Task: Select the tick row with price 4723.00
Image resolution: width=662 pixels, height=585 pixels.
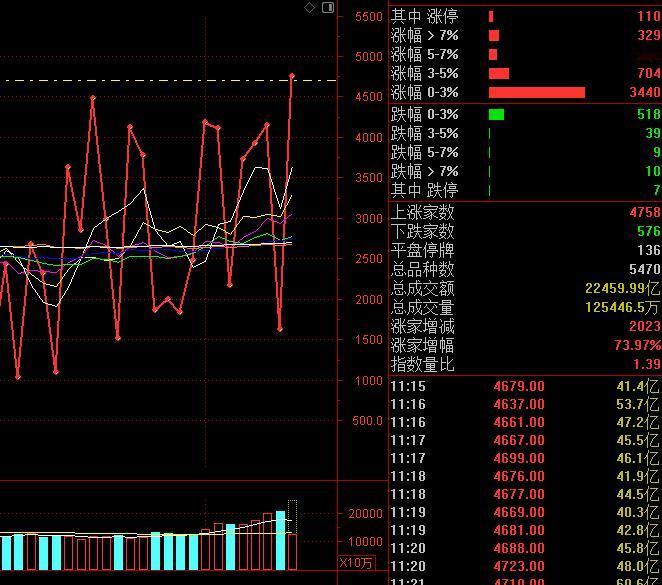Action: pyautogui.click(x=525, y=566)
